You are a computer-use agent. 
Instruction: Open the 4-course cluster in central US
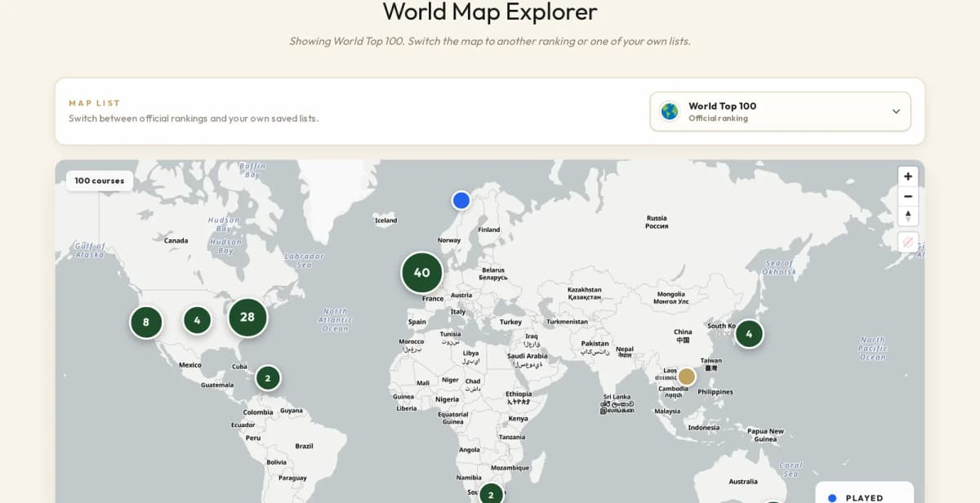click(x=197, y=320)
